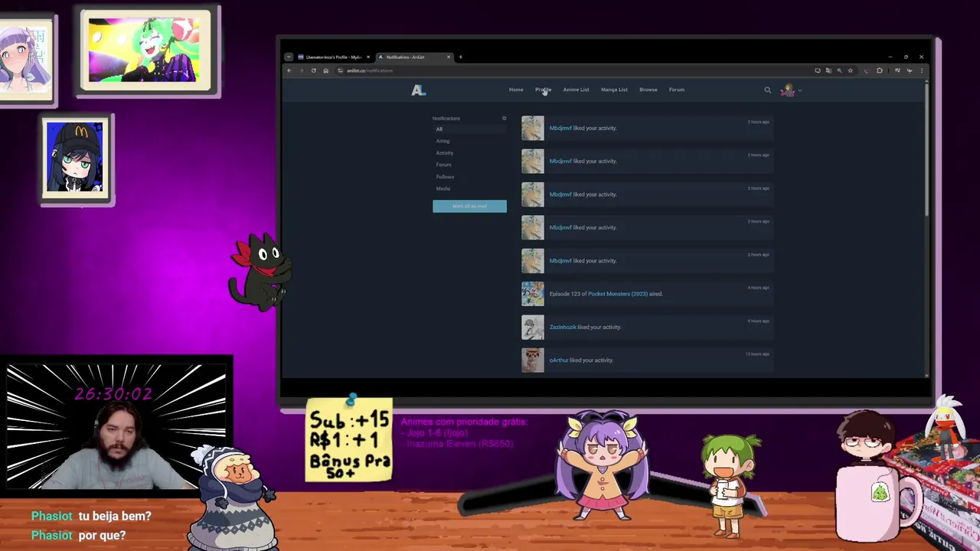Click the 4 hours ago timestamp
This screenshot has width=980, height=551.
coord(758,288)
